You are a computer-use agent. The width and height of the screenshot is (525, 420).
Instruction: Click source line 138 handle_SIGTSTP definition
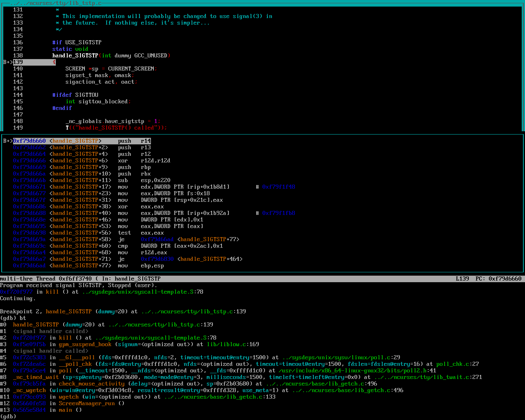pyautogui.click(x=75, y=55)
